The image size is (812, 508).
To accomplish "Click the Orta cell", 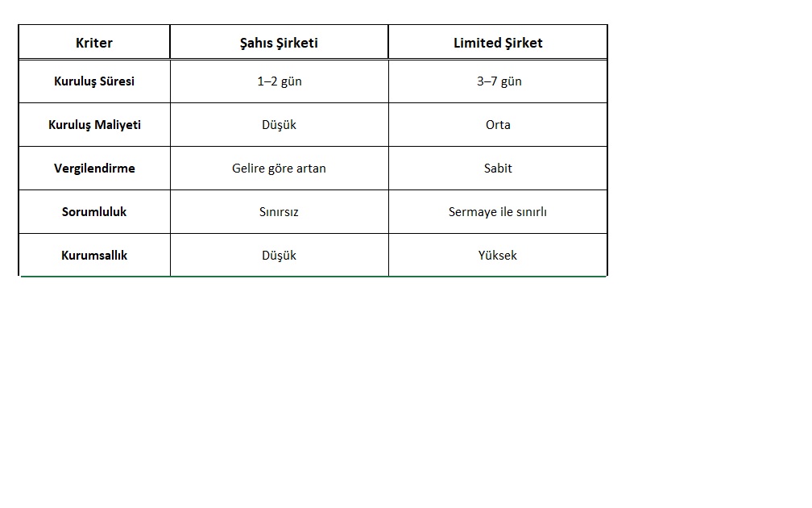I will click(498, 125).
